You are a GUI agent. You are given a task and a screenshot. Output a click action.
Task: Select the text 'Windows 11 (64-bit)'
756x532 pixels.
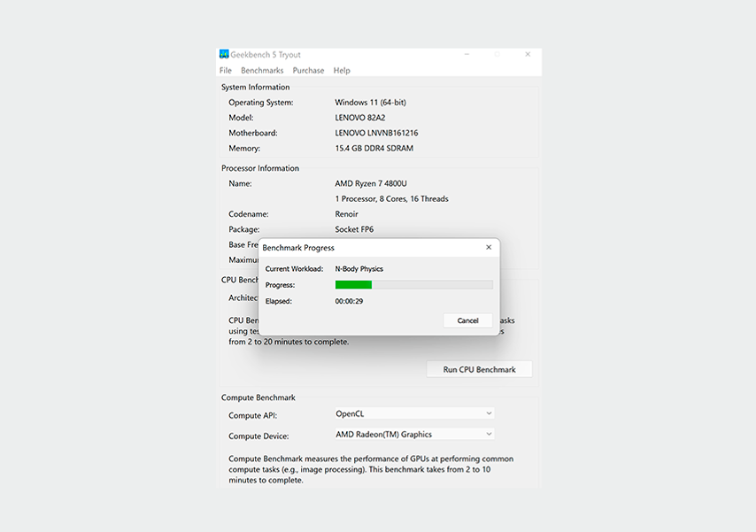tap(371, 103)
